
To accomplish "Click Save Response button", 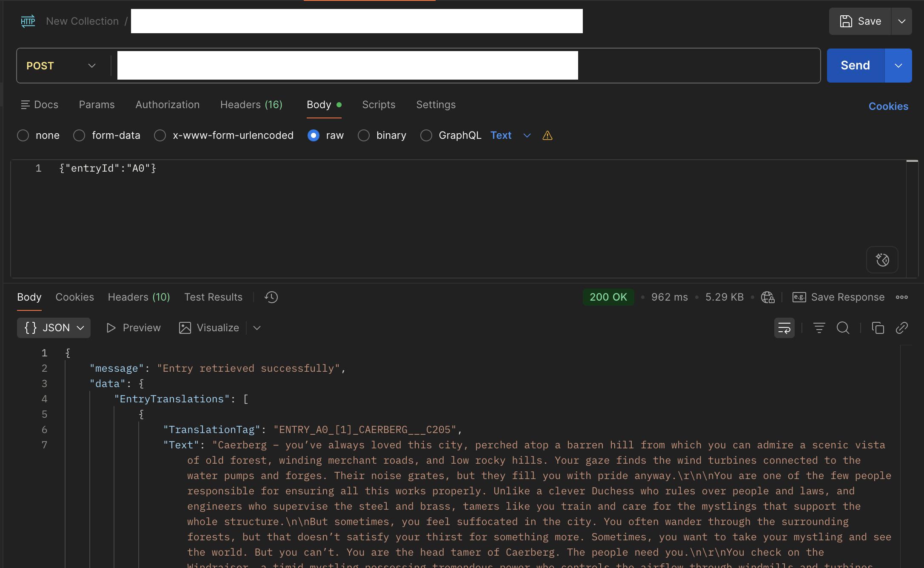I will tap(838, 297).
